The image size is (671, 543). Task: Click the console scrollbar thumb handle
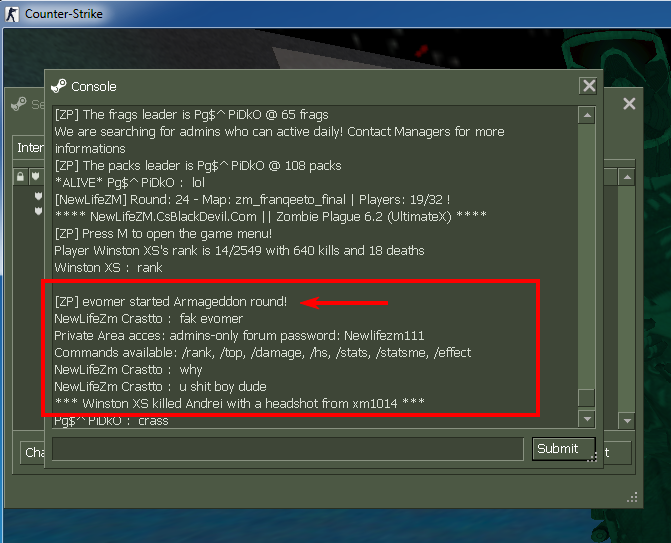586,398
